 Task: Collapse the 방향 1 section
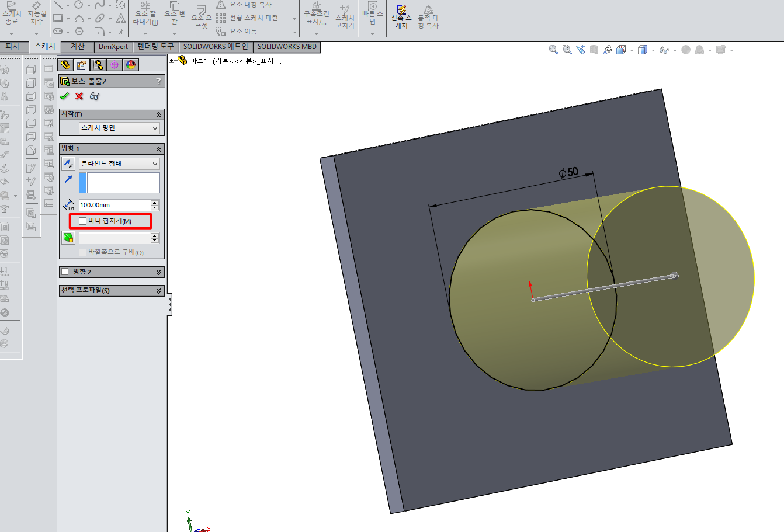pos(158,149)
